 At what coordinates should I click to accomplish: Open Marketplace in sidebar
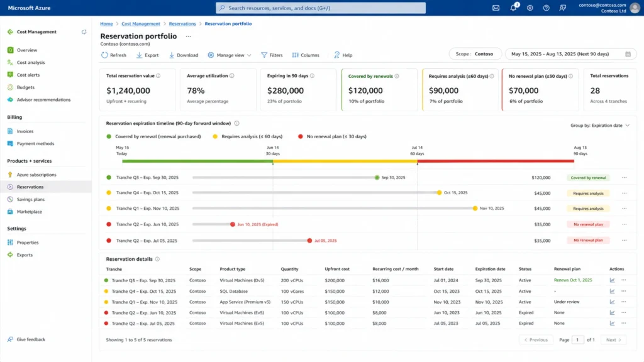29,212
